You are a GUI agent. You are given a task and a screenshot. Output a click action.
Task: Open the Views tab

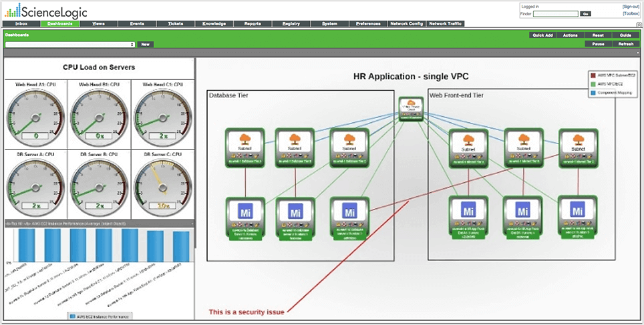pos(99,24)
